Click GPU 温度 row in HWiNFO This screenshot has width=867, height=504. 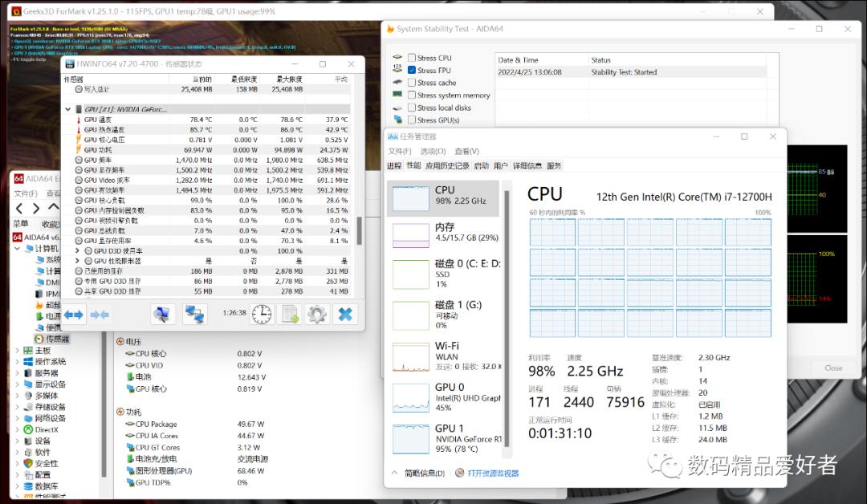(x=207, y=120)
